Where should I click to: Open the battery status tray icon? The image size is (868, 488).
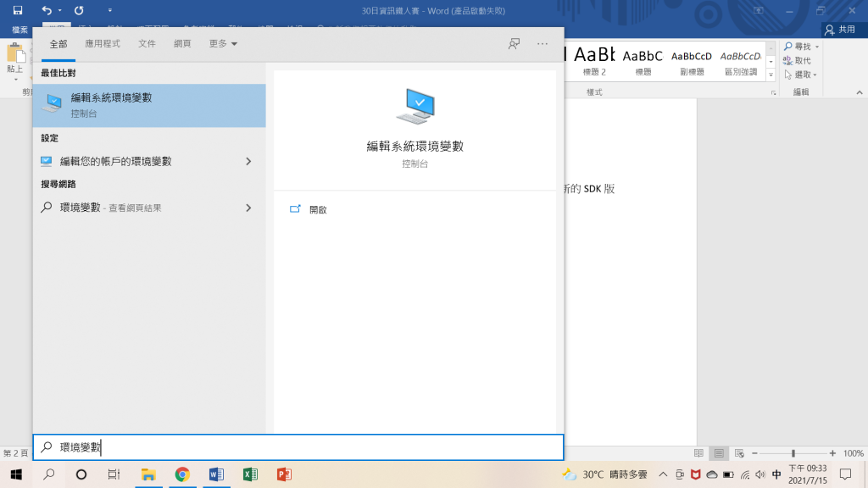pos(728,474)
